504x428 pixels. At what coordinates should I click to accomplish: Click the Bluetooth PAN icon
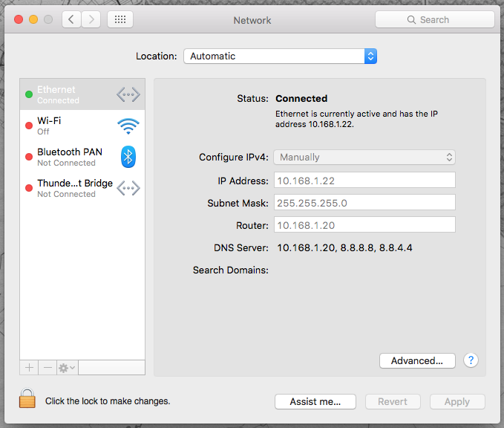[128, 157]
